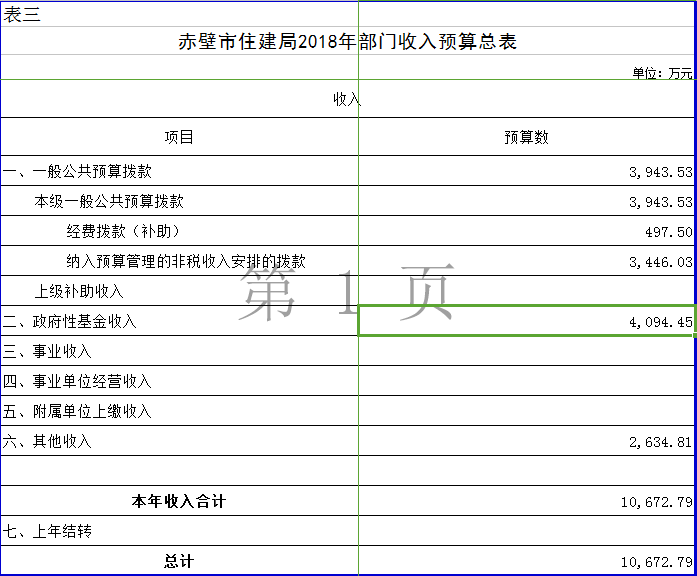Click the highlighted cell showing 4,094.45

point(526,320)
